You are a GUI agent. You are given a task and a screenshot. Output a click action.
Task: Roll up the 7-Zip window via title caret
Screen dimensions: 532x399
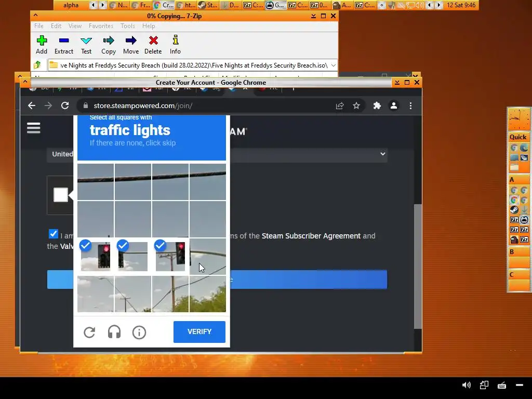[x=36, y=16]
